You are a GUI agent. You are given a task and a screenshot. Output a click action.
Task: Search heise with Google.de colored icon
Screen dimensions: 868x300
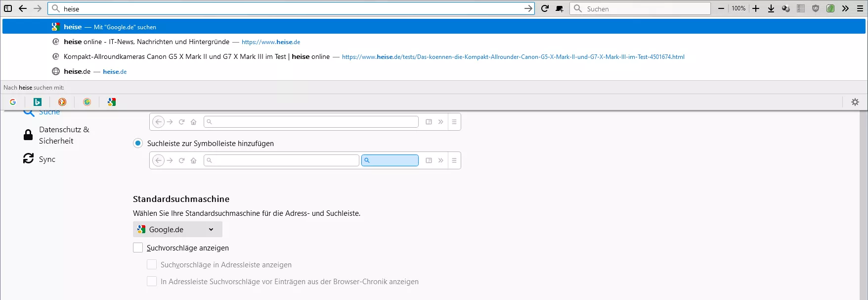[x=112, y=102]
